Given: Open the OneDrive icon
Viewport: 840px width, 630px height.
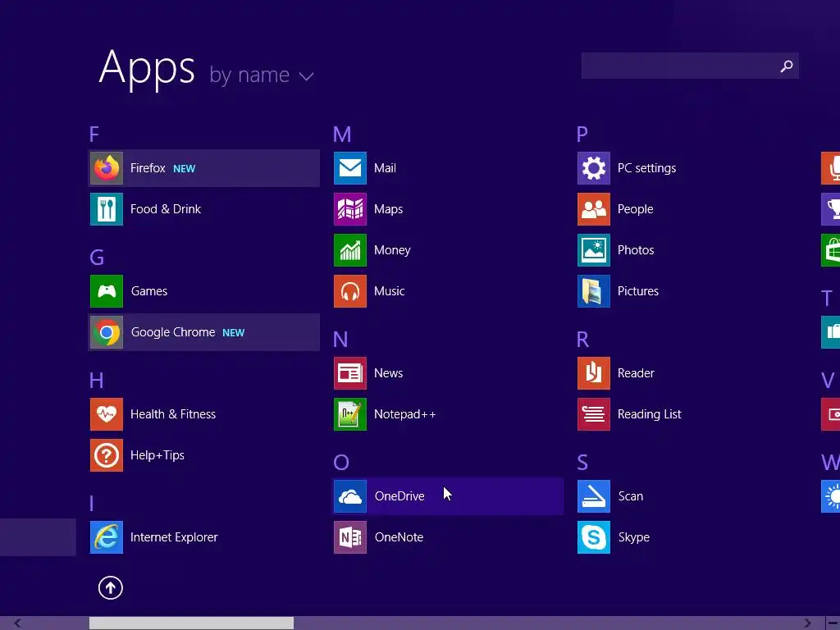Looking at the screenshot, I should pos(349,496).
